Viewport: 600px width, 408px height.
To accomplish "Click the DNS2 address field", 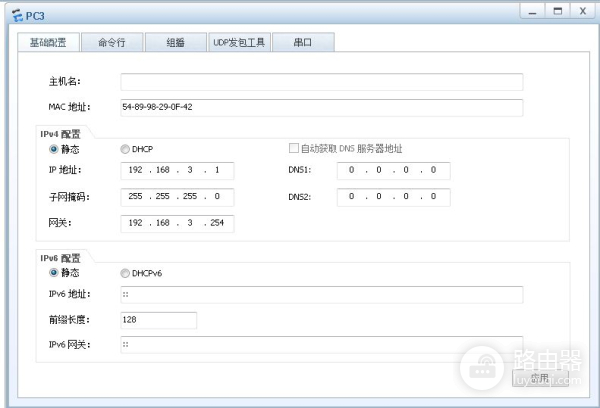I will [x=393, y=197].
